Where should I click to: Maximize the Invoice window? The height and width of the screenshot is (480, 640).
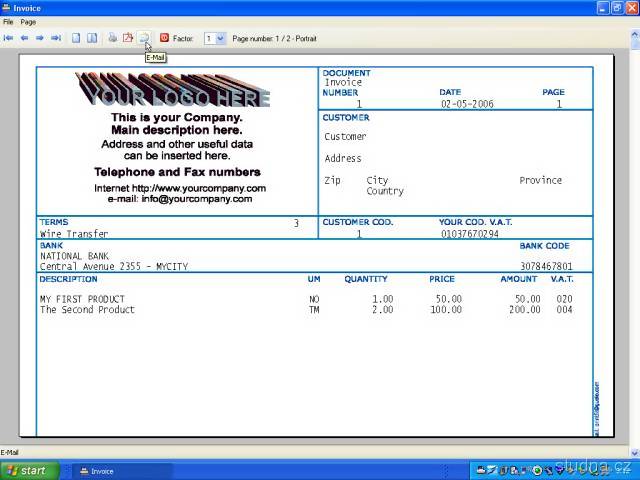(x=615, y=7)
